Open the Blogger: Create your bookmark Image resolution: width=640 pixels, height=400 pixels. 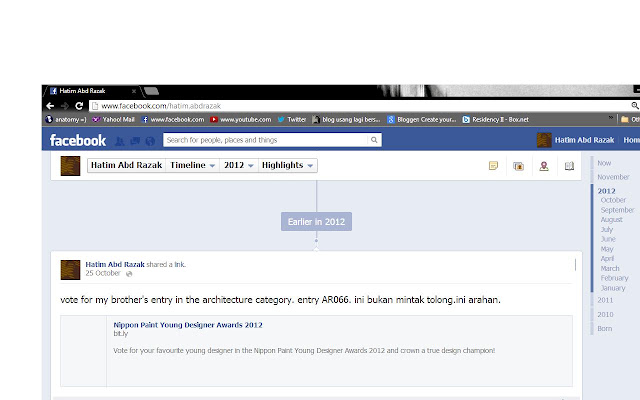coord(422,120)
